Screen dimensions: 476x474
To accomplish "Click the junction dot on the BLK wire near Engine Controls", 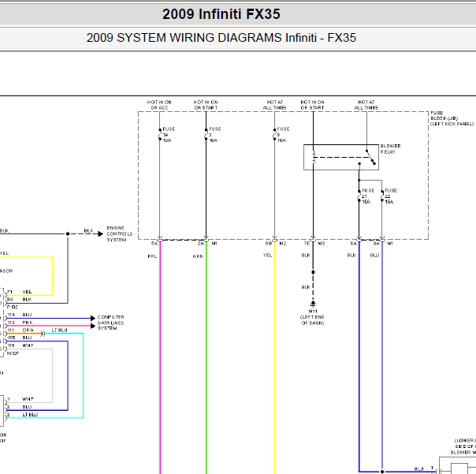I will click(68, 233).
